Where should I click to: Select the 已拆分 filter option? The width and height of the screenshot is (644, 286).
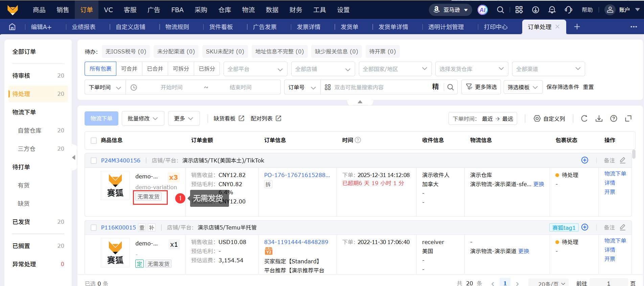coord(207,69)
